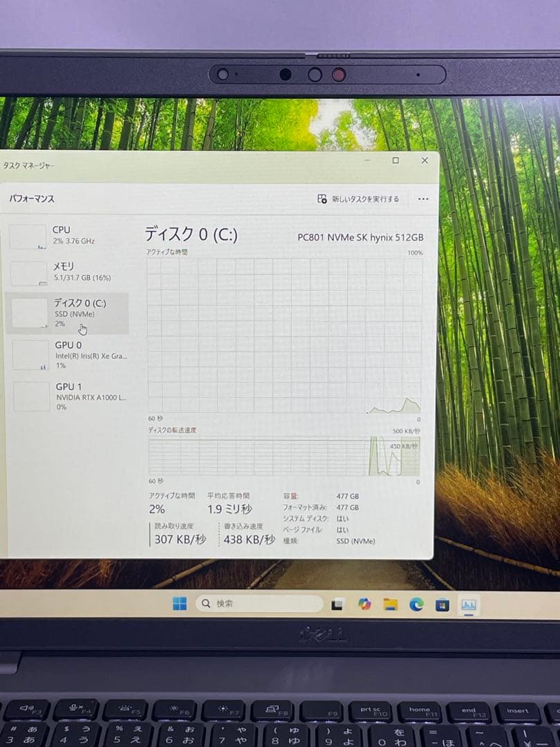Open Microsoft Edge from the taskbar

pos(417,605)
